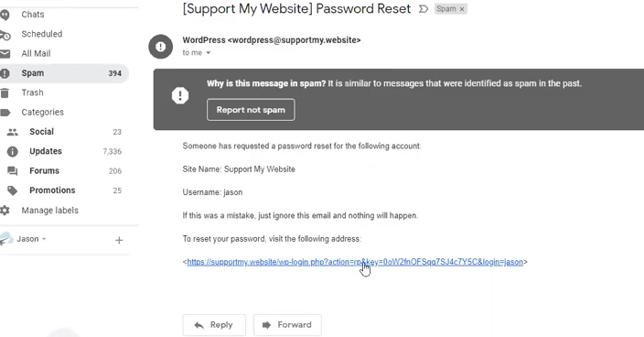
Task: Click the Report not spam button
Action: [x=251, y=110]
